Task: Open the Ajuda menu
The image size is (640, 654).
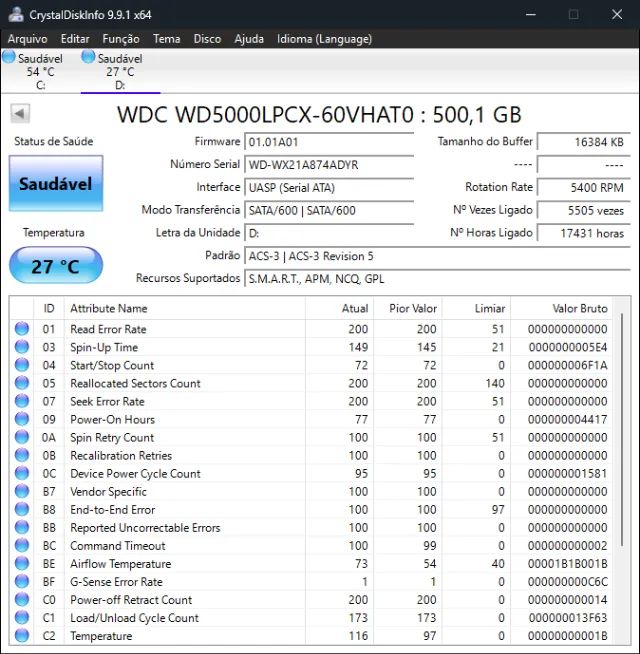Action: (249, 39)
